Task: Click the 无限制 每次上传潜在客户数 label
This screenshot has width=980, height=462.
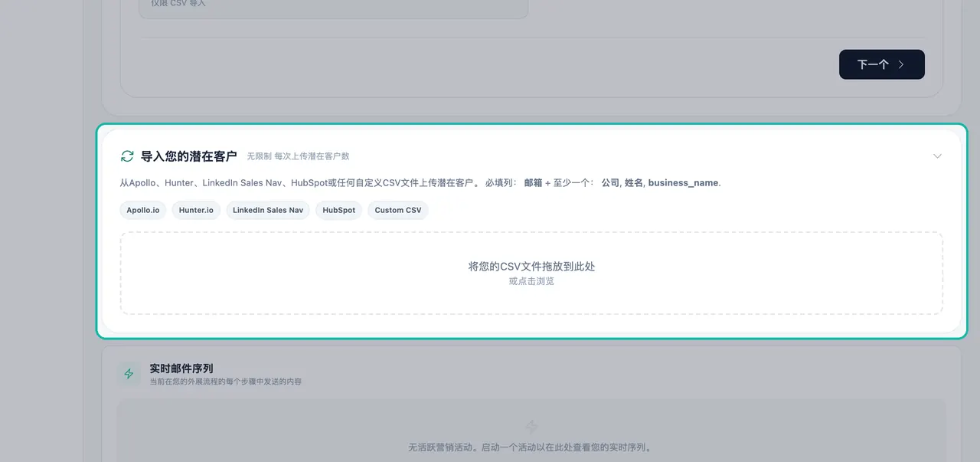Action: pyautogui.click(x=298, y=156)
